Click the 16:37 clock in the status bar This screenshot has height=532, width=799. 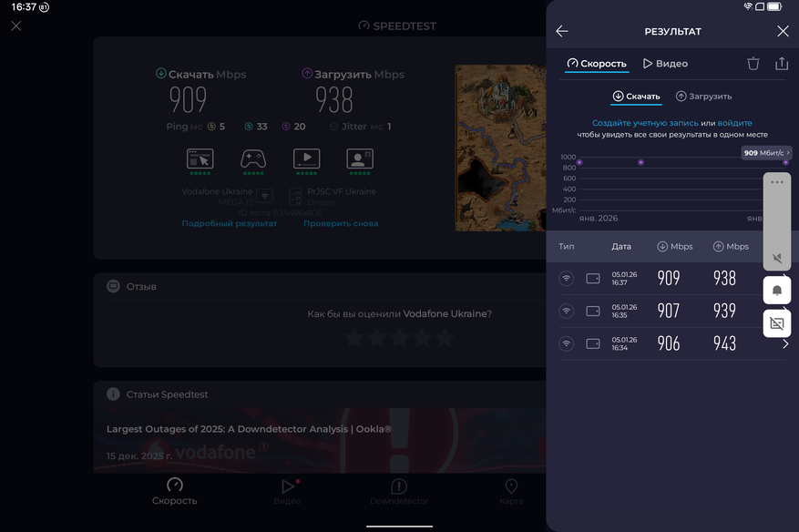pyautogui.click(x=24, y=7)
